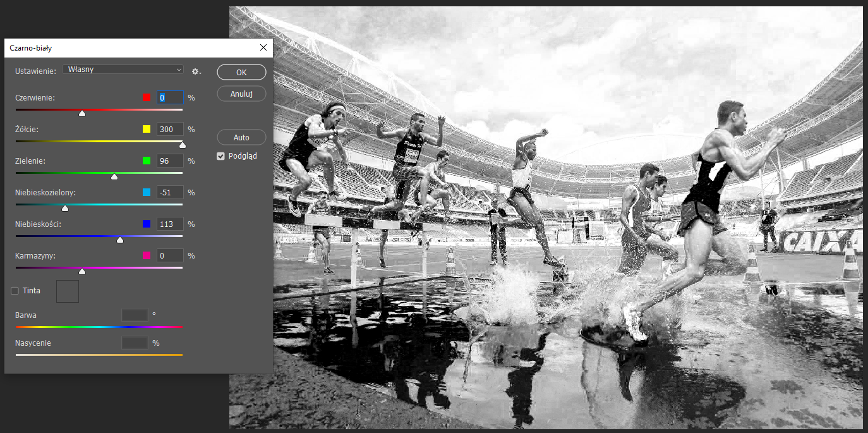Viewport: 868px width, 433px height.
Task: Toggle the Podgląd preview checkbox
Action: point(220,156)
